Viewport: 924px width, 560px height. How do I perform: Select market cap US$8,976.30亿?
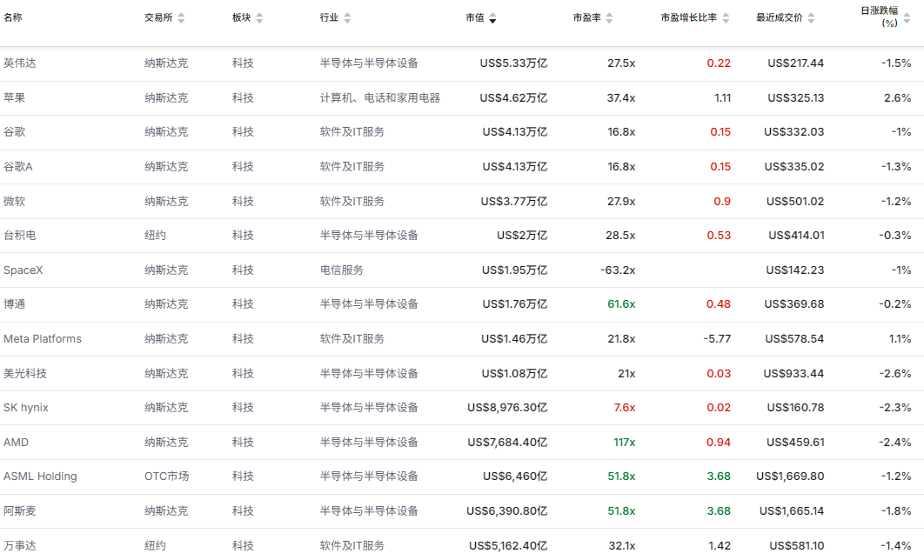tap(507, 408)
